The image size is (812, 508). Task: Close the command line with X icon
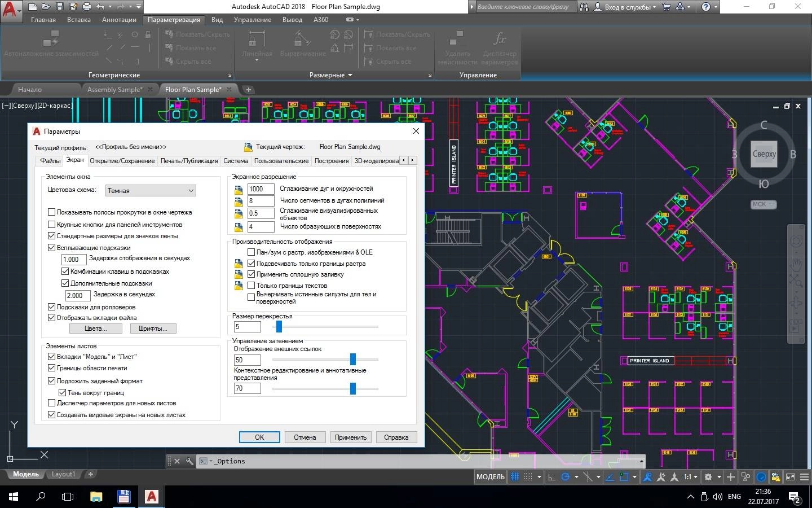(x=177, y=461)
